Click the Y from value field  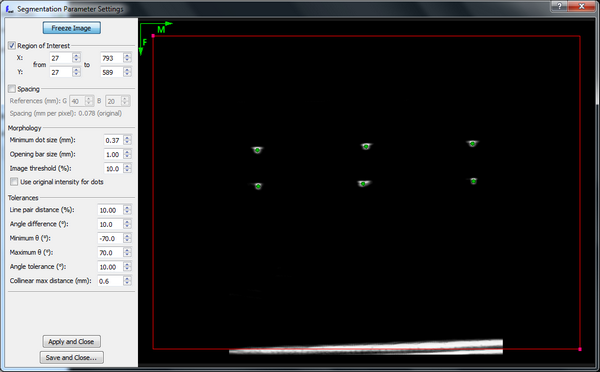pos(60,72)
